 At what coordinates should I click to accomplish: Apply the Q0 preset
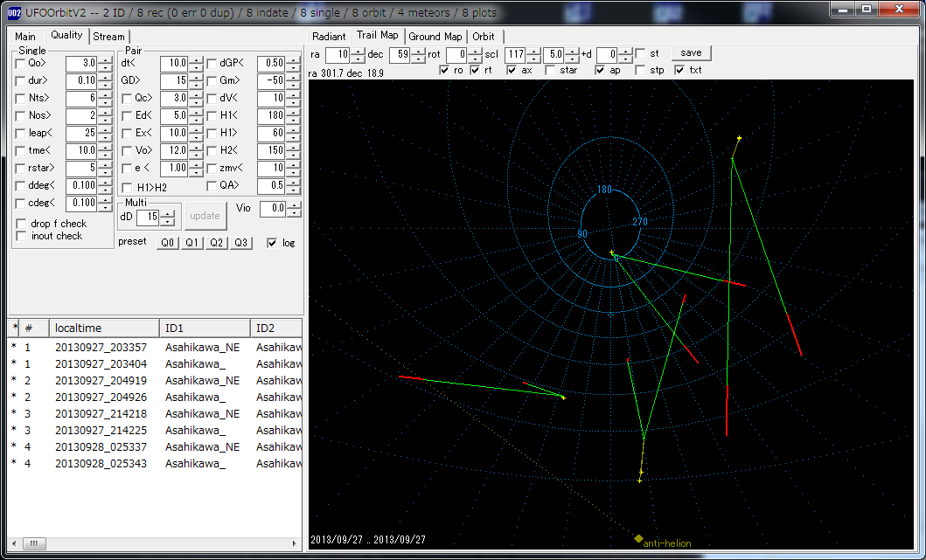coord(168,243)
